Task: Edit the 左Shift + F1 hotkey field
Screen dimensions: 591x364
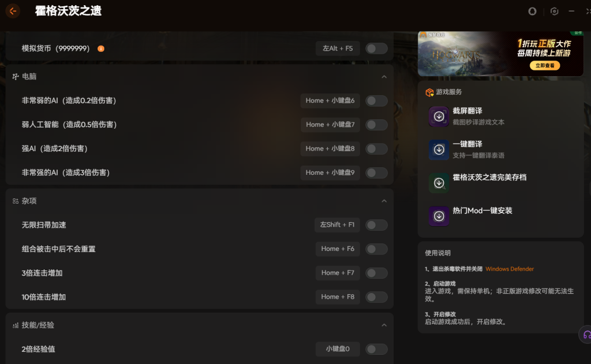Action: click(337, 225)
